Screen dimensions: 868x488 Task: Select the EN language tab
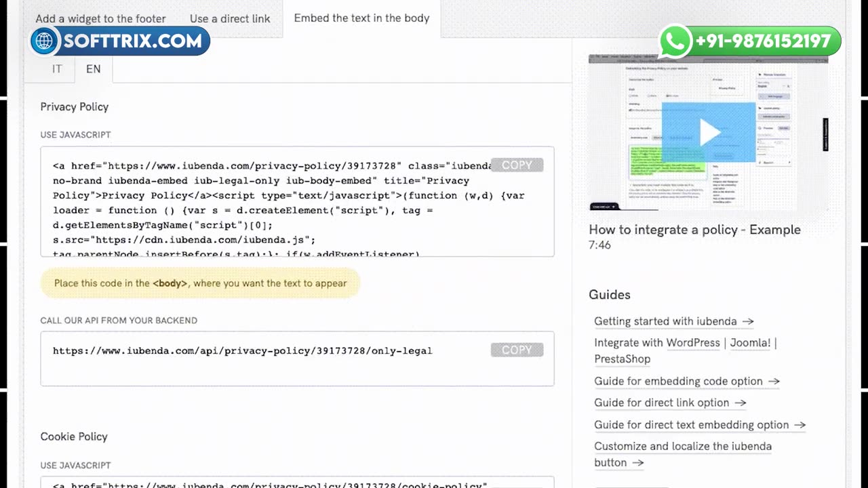pyautogui.click(x=93, y=69)
